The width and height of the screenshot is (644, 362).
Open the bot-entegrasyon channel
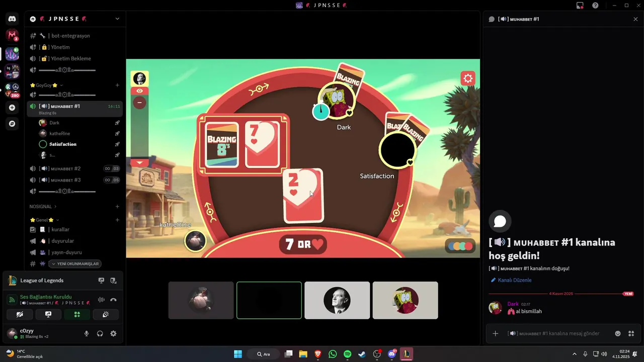(75, 36)
